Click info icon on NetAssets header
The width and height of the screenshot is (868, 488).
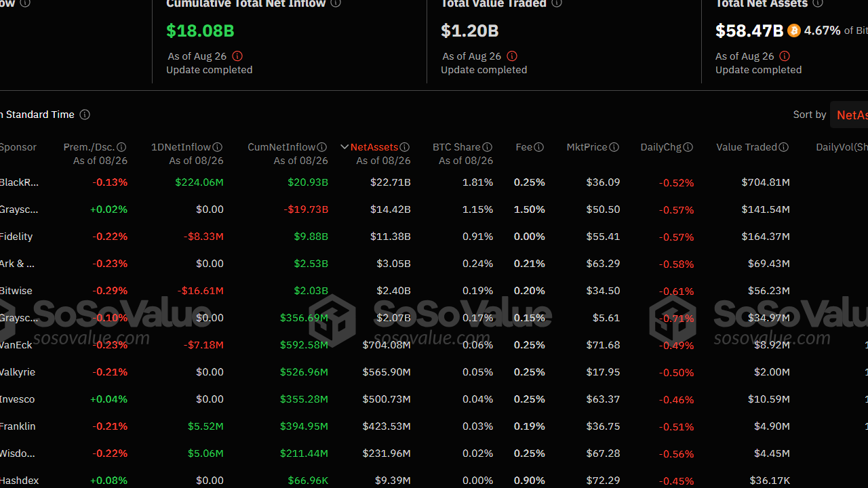tap(405, 147)
